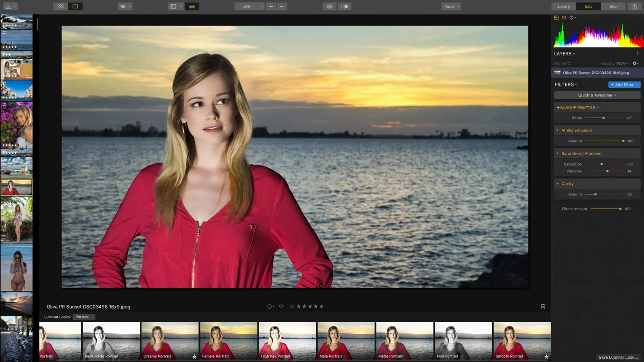644x362 pixels.
Task: Adjust the AI Sky Enhancer Amount slider
Action: tap(604, 141)
